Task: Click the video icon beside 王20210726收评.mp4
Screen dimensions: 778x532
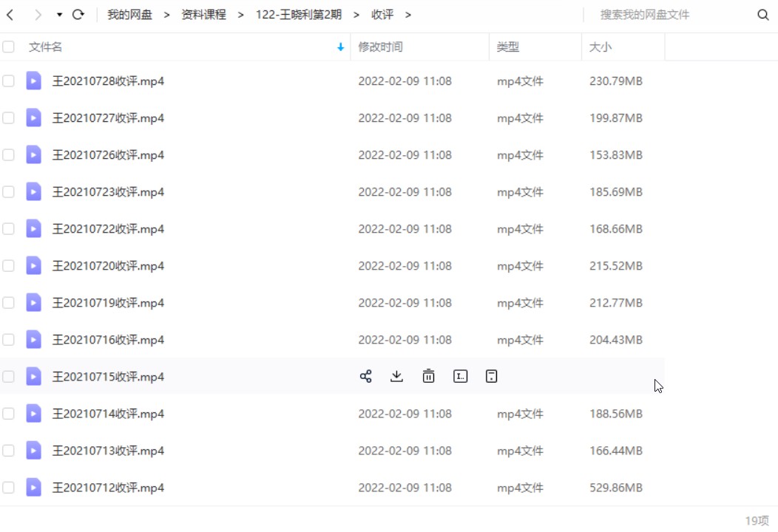Action: tap(33, 154)
